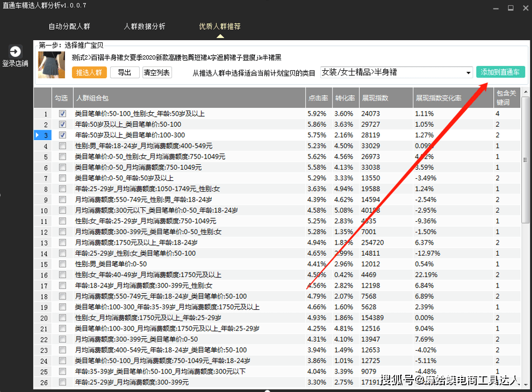Maximize the application window
This screenshot has width=532, height=392.
tap(511, 8)
